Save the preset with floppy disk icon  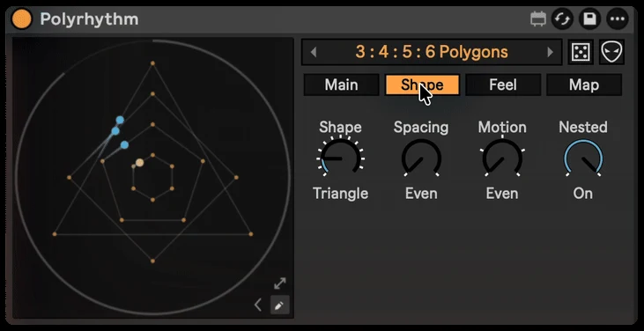[x=589, y=19]
